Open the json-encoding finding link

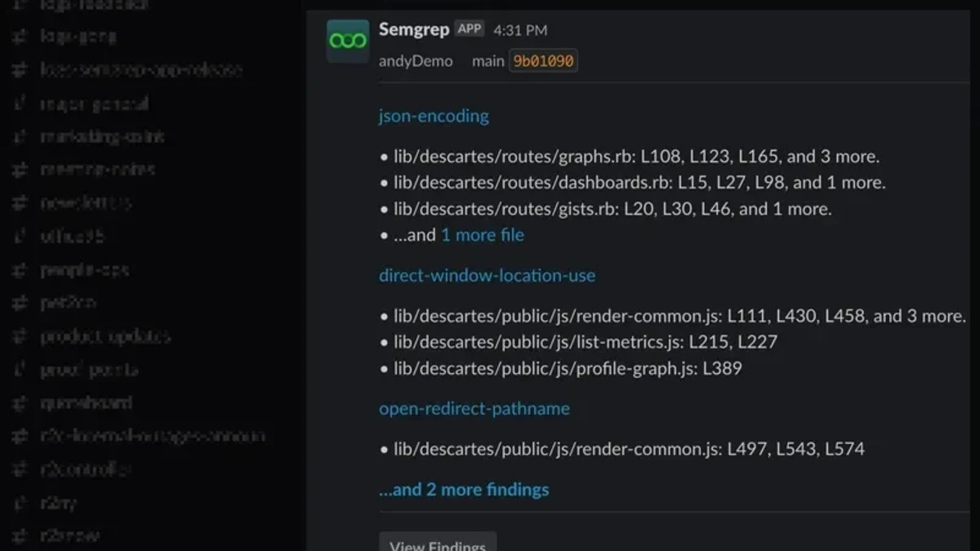click(434, 116)
